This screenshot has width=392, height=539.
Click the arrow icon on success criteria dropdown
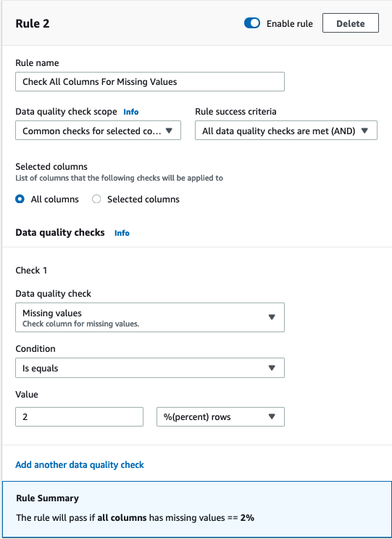point(365,131)
